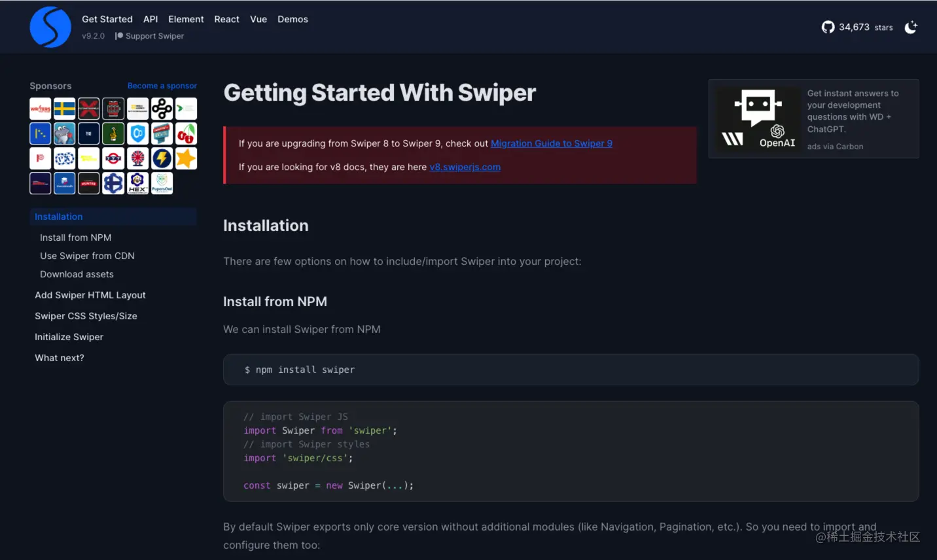Screen dimensions: 937x560
Task: Open the GitHub stars link
Action: pos(857,27)
